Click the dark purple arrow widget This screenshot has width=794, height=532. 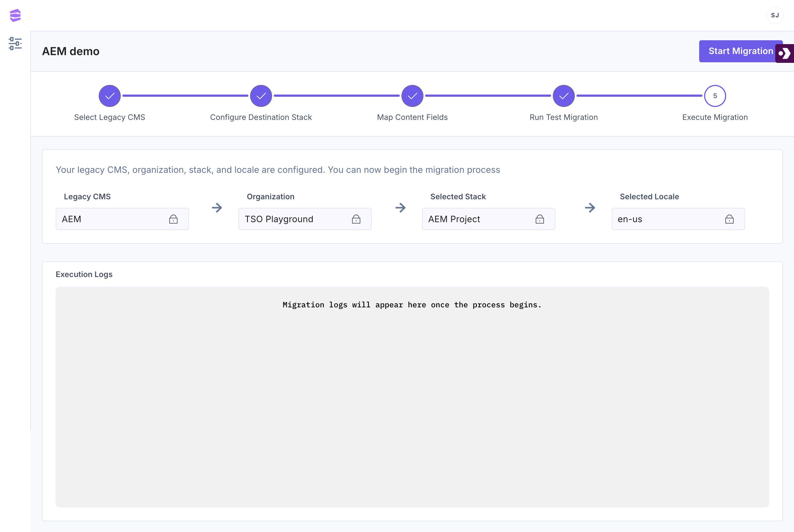pos(785,53)
